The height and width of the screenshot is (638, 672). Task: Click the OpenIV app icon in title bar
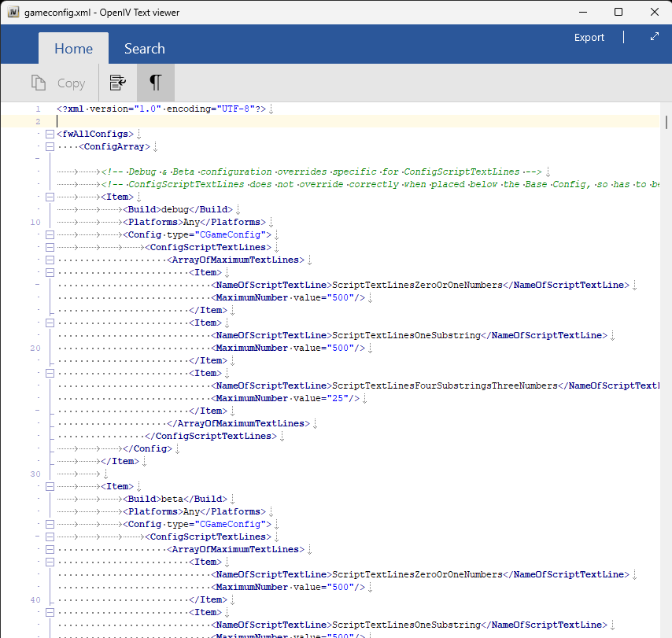click(x=13, y=12)
